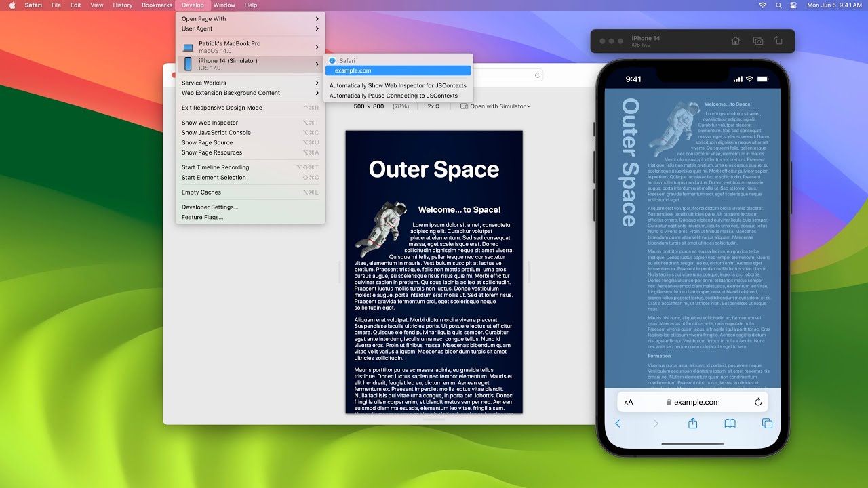This screenshot has width=868, height=488.
Task: Click the Outer Space heading in preview
Action: (434, 169)
